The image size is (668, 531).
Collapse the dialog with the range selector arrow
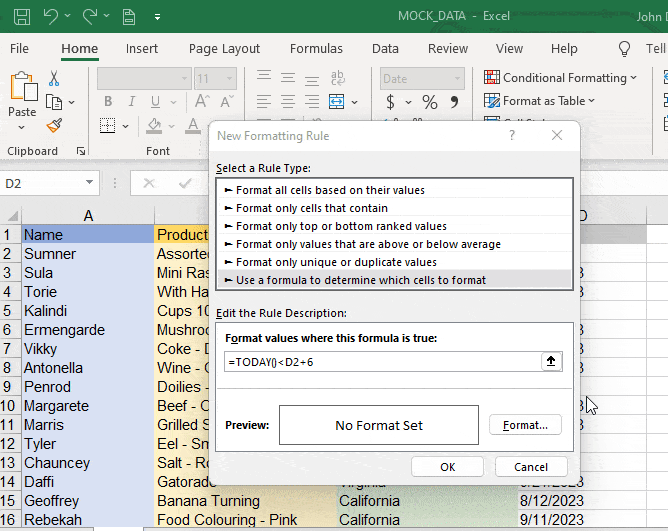(x=551, y=361)
